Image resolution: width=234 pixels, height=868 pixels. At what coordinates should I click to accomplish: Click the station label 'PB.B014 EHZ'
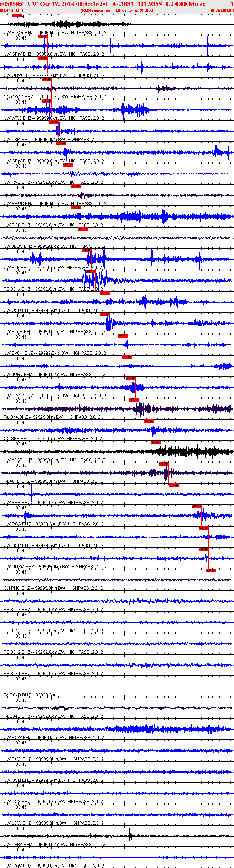pos(17,289)
